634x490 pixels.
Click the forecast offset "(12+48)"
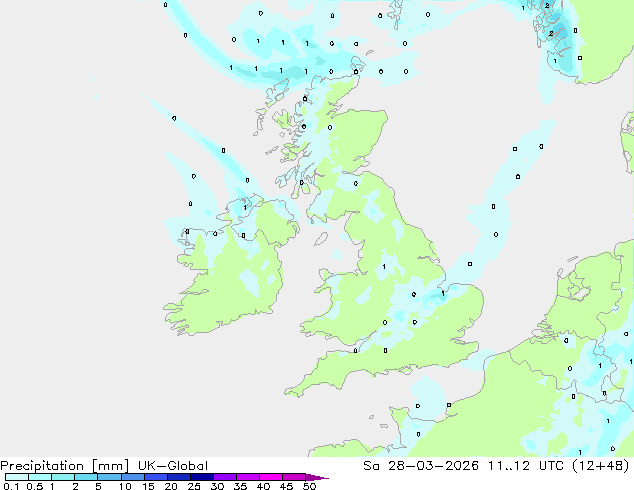pyautogui.click(x=601, y=466)
